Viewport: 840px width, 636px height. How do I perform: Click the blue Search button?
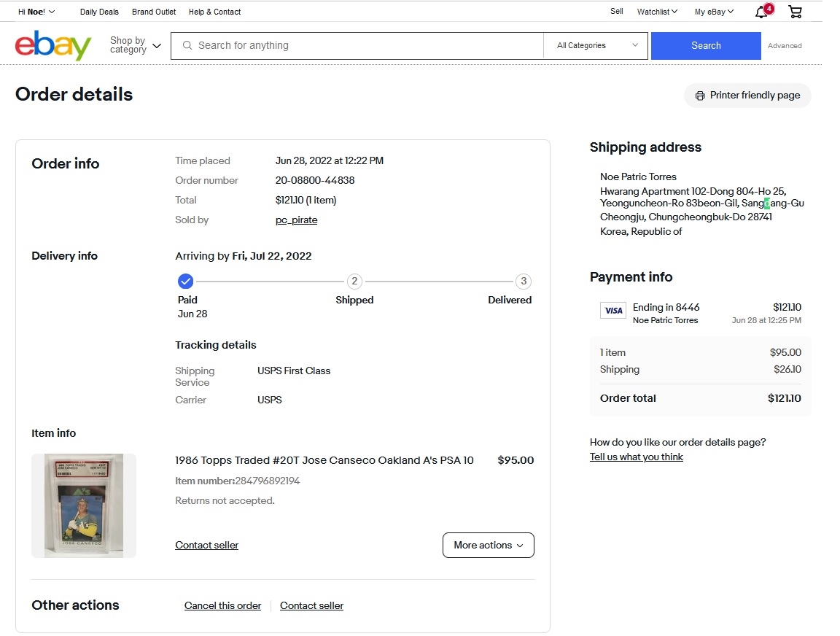(x=706, y=45)
